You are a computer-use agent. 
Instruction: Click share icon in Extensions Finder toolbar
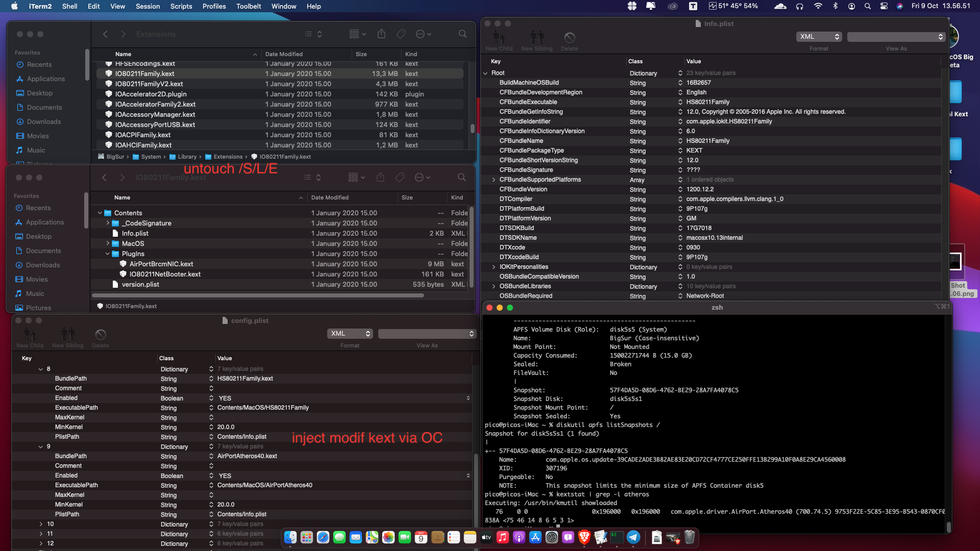381,34
